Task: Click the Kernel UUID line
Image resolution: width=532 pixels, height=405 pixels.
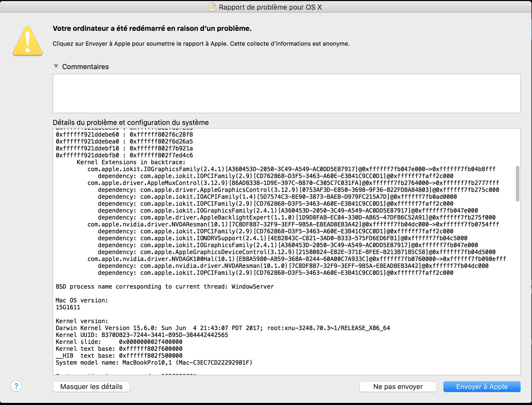Action: [x=142, y=335]
